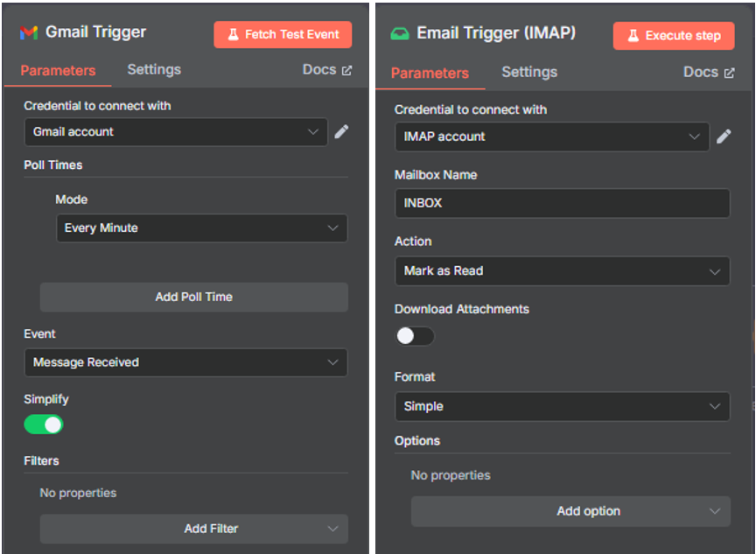The height and width of the screenshot is (554, 756).
Task: Expand the Add option dropdown
Action: [x=570, y=511]
